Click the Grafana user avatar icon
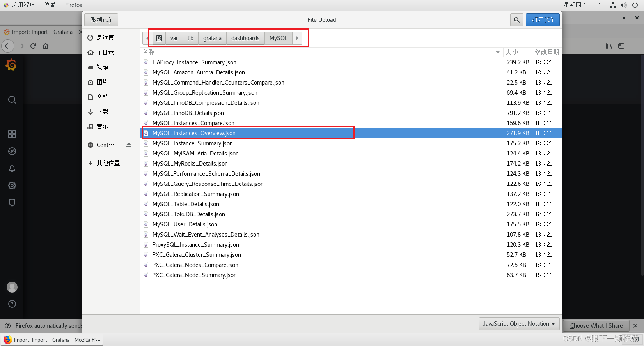This screenshot has height=346, width=644. point(12,287)
